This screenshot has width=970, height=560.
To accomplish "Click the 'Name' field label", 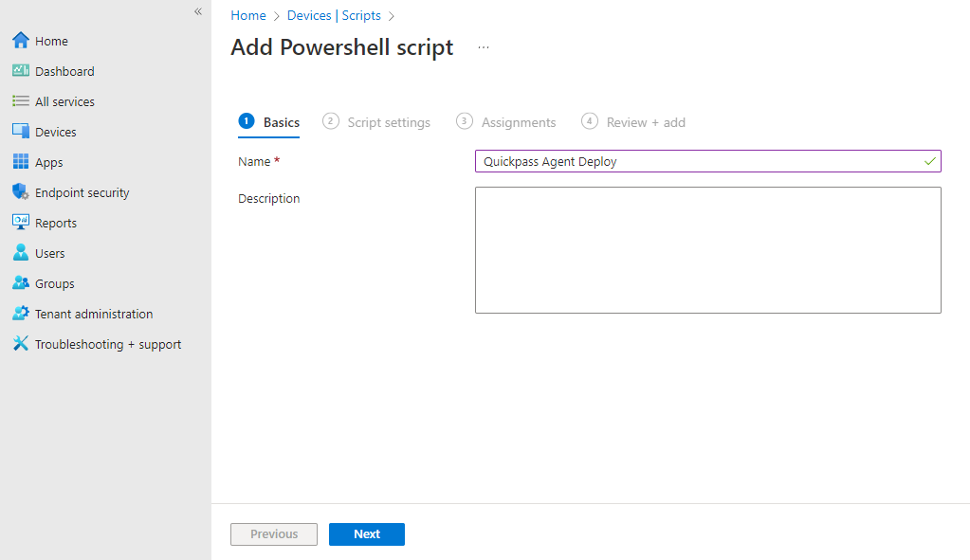I will 254,161.
